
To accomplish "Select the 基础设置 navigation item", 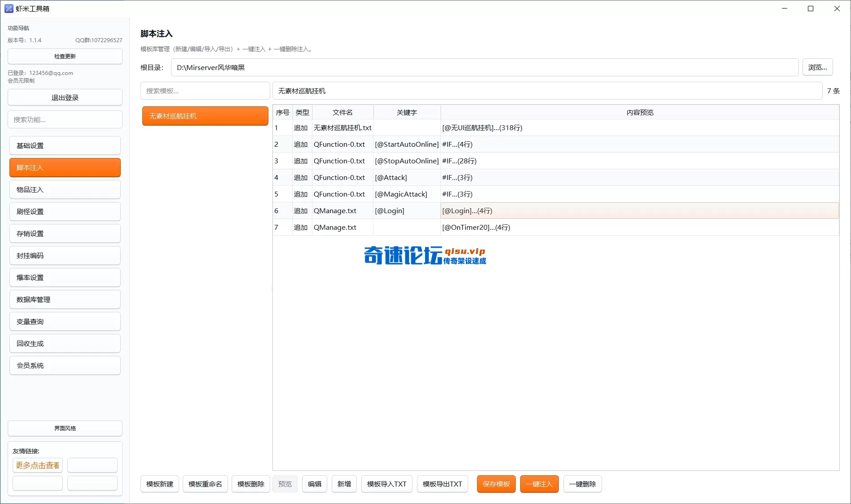I will tap(65, 145).
